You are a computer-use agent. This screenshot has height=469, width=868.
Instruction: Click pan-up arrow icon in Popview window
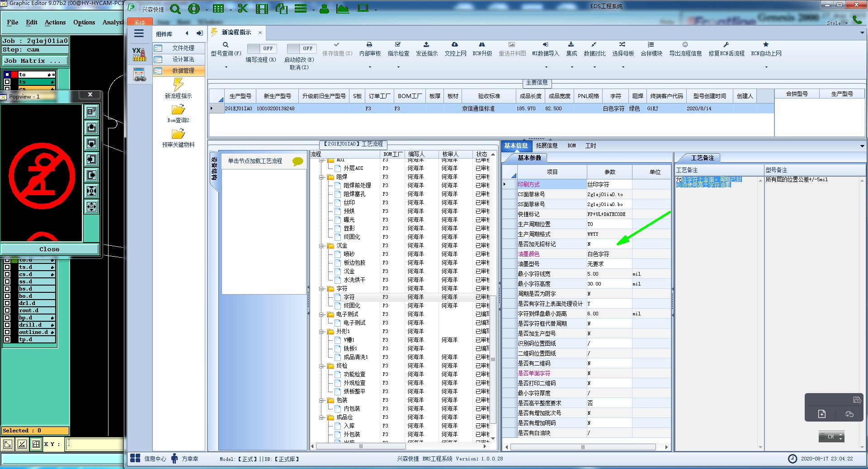click(92, 127)
